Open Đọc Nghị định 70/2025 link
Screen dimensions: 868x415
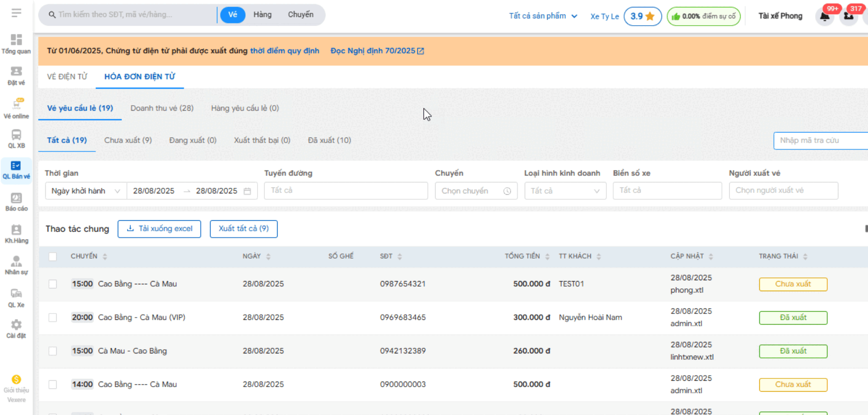click(377, 51)
